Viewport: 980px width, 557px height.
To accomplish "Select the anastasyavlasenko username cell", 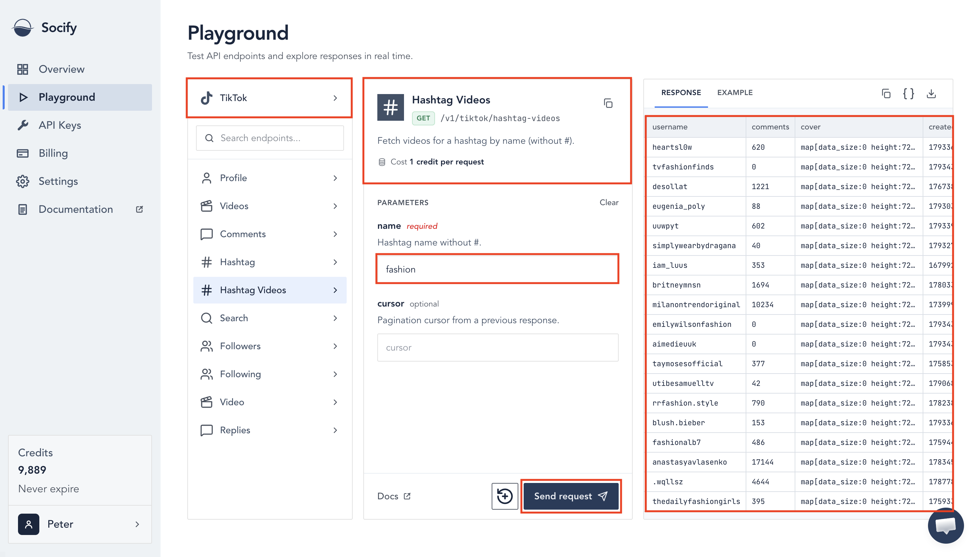I will [x=696, y=462].
